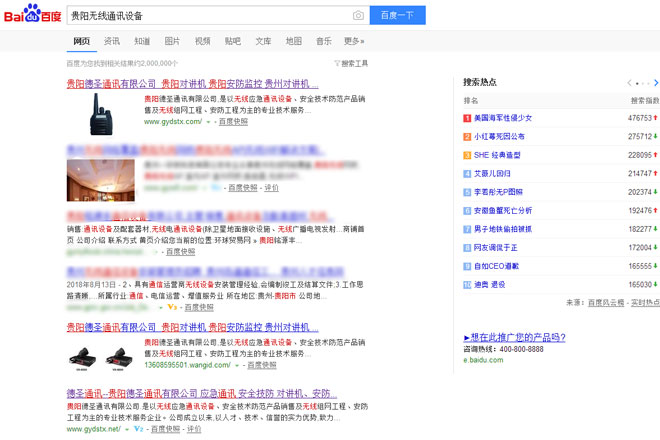Viewport: 660px width, 440px height.
Task: Expand arrow next to 13608595501.wangid.com/
Action: pyautogui.click(x=237, y=365)
